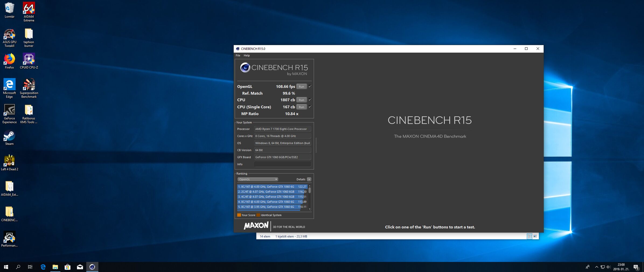Viewport: 644px width, 272px height.
Task: Select the taphion burner folder
Action: [x=29, y=38]
